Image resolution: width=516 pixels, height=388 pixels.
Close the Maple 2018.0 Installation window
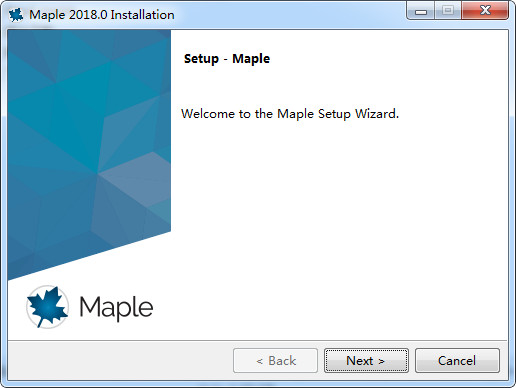[x=485, y=11]
